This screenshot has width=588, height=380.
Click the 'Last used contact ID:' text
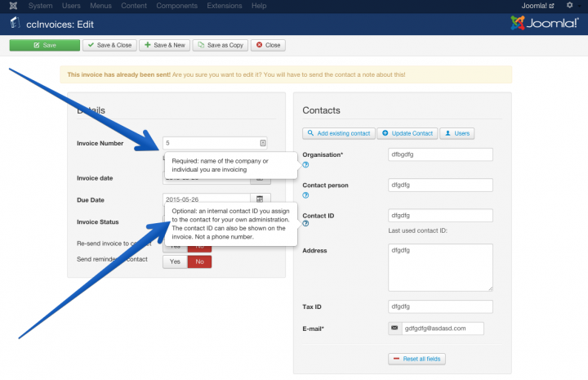[x=418, y=230]
